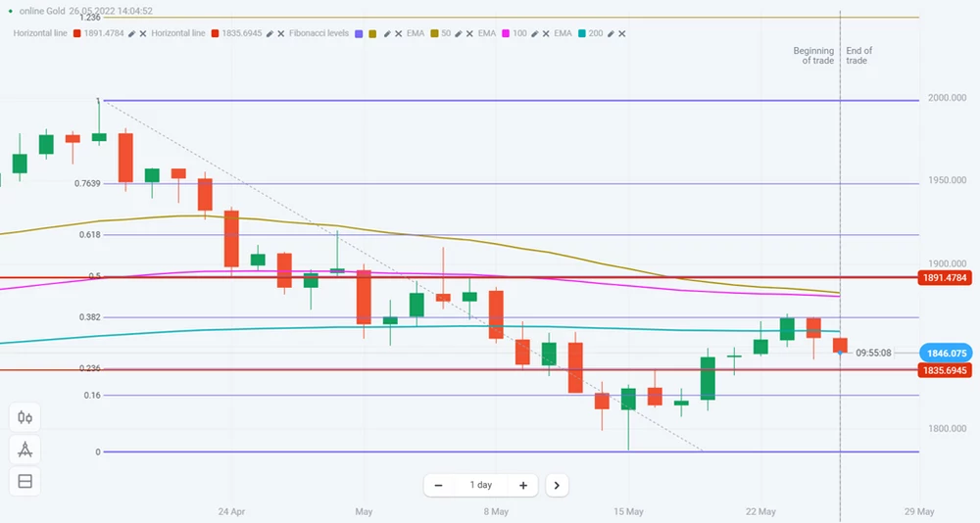Click the chart layout split icon
980x523 pixels.
(25, 481)
